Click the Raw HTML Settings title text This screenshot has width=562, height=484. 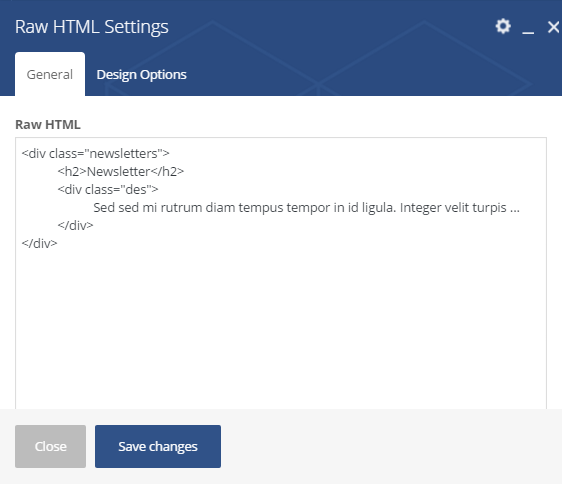[92, 27]
